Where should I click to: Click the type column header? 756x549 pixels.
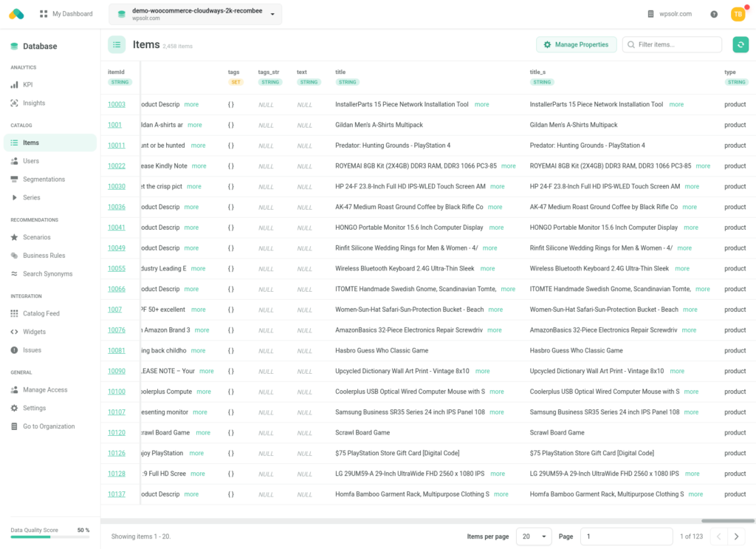(730, 72)
